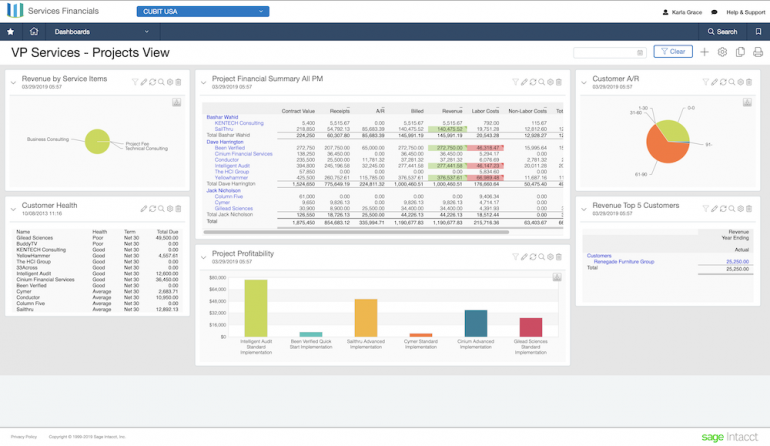770x446 pixels.
Task: Collapse the Customer A/R panel chevron
Action: click(585, 82)
